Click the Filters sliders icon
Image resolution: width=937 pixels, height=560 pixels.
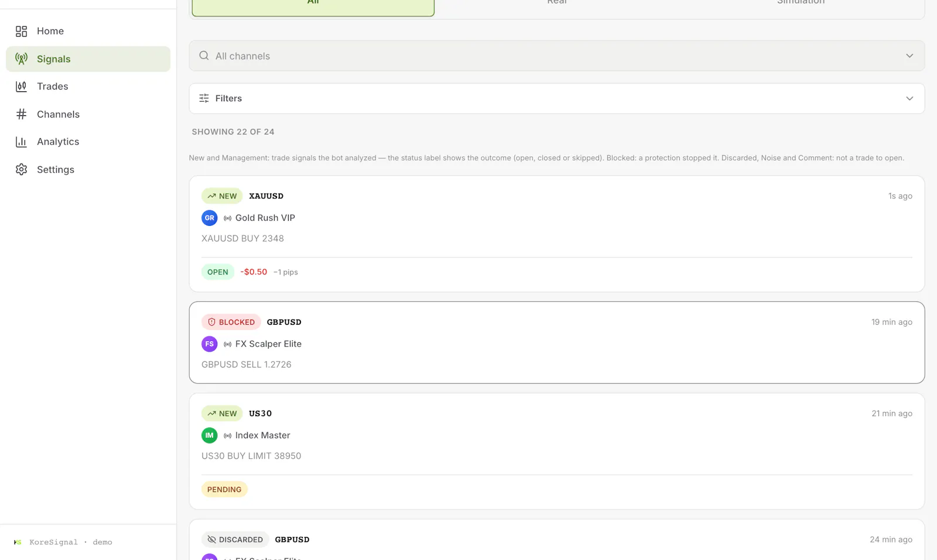pyautogui.click(x=204, y=98)
